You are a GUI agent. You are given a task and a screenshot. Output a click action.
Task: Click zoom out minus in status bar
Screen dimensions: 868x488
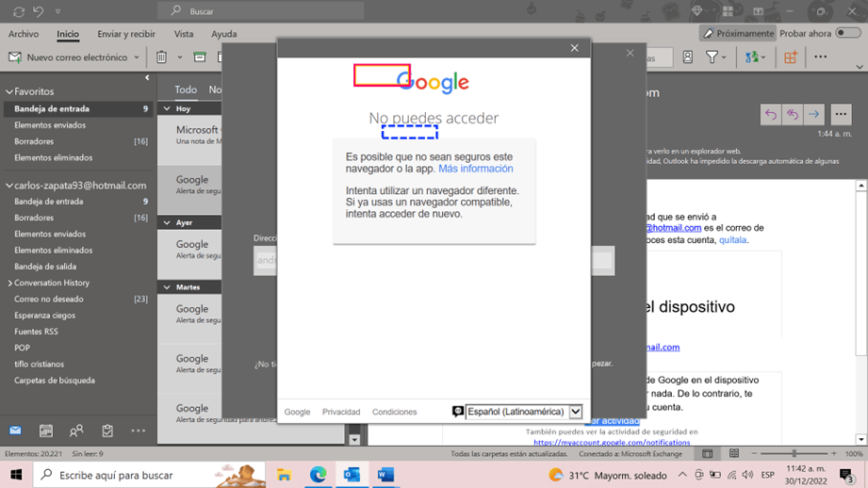pyautogui.click(x=754, y=454)
